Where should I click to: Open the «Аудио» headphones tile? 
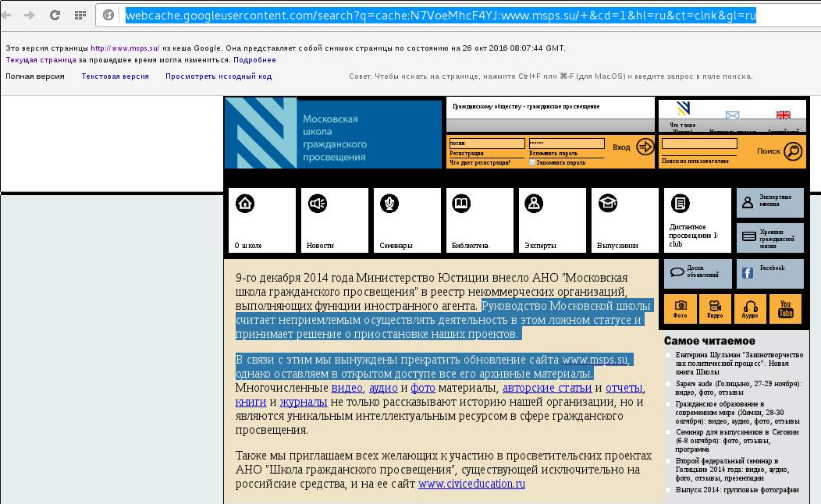click(x=750, y=309)
